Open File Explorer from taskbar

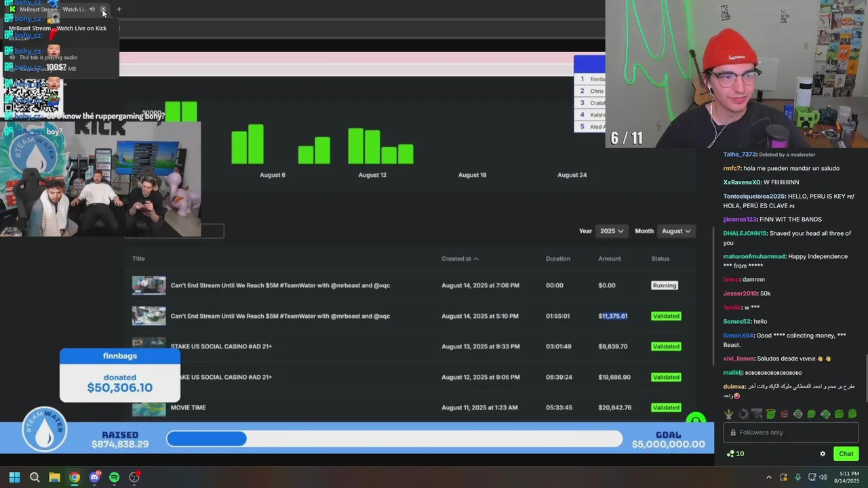(x=54, y=477)
